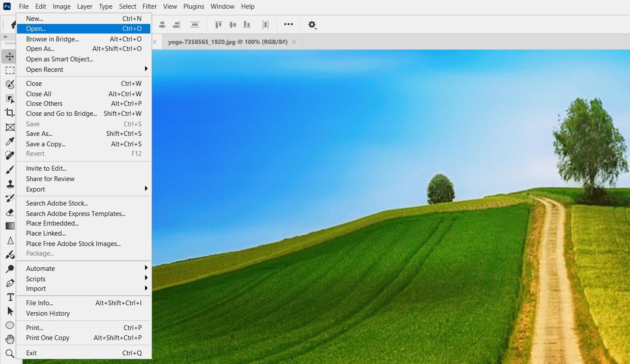630x364 pixels.
Task: Open the Filter menu
Action: [x=149, y=7]
